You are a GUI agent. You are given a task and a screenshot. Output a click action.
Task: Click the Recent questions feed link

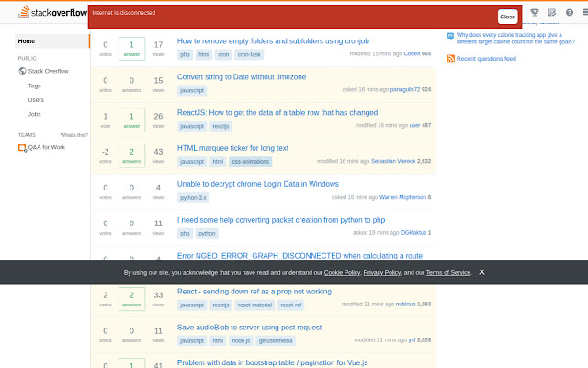(x=486, y=58)
